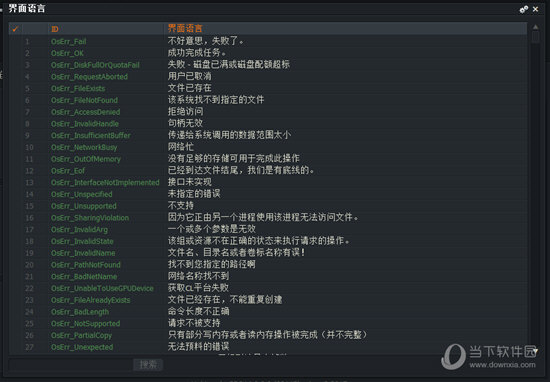Select the OsErr_FileNotFound ID cell

pos(84,100)
